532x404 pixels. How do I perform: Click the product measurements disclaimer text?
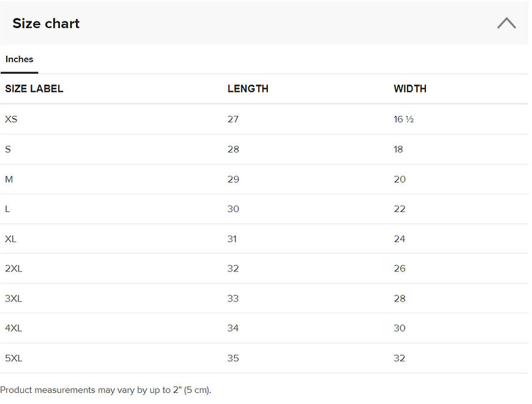tap(105, 390)
